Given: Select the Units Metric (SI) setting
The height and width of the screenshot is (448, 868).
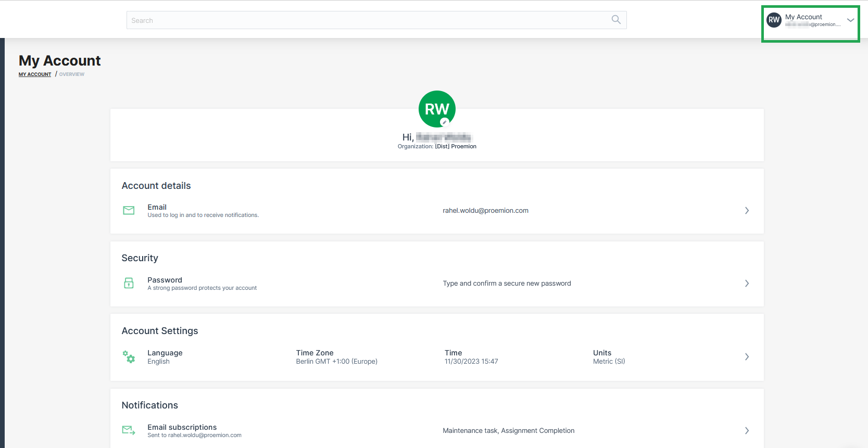Looking at the screenshot, I should 609,357.
